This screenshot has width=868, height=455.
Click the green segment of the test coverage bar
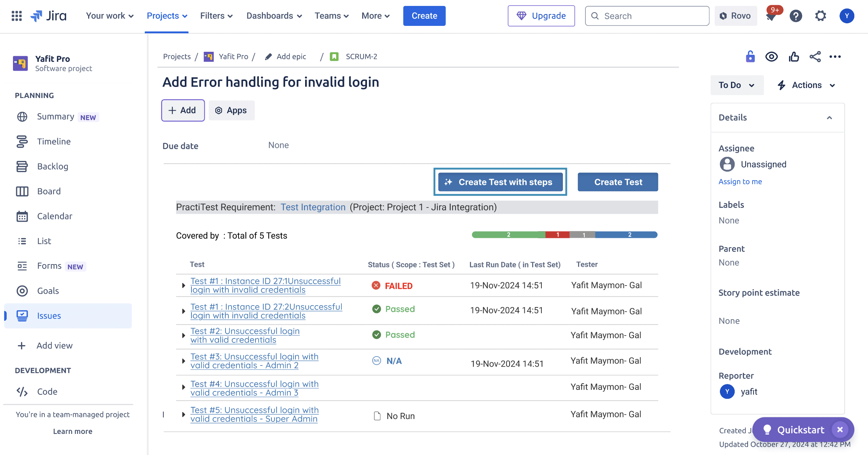click(x=508, y=234)
